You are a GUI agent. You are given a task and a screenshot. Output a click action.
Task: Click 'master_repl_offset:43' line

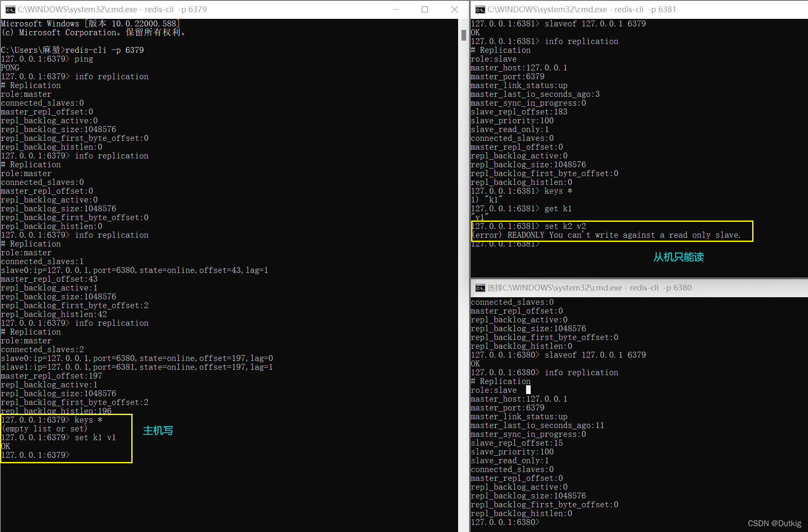[x=49, y=279]
